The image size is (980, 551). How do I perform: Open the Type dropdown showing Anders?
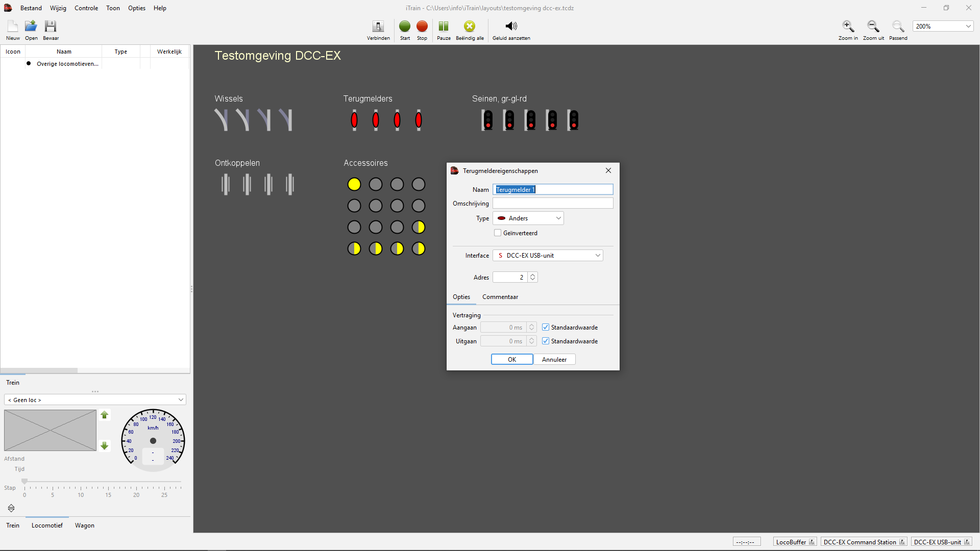528,218
